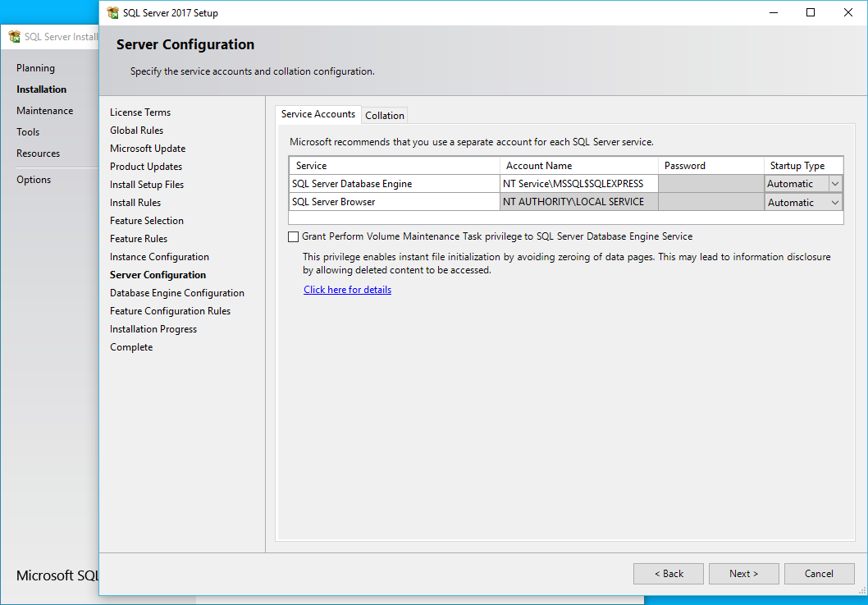Click Install Setup Files step
The height and width of the screenshot is (605, 868).
(147, 185)
